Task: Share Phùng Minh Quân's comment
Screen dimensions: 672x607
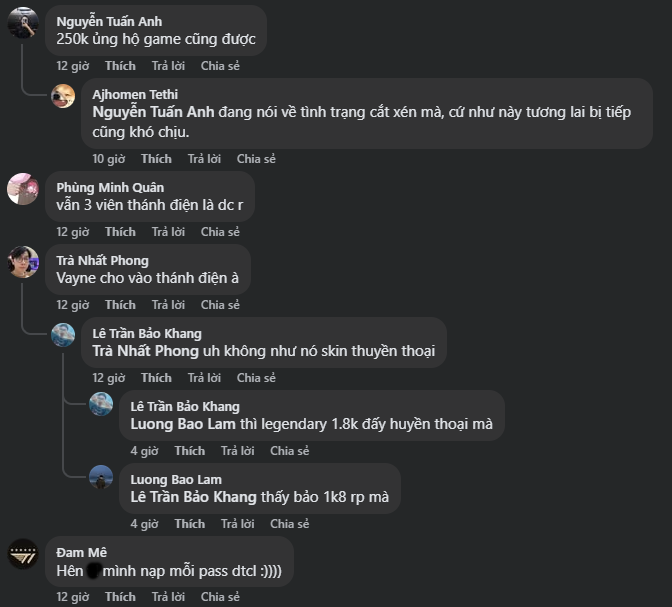Action: (x=220, y=232)
